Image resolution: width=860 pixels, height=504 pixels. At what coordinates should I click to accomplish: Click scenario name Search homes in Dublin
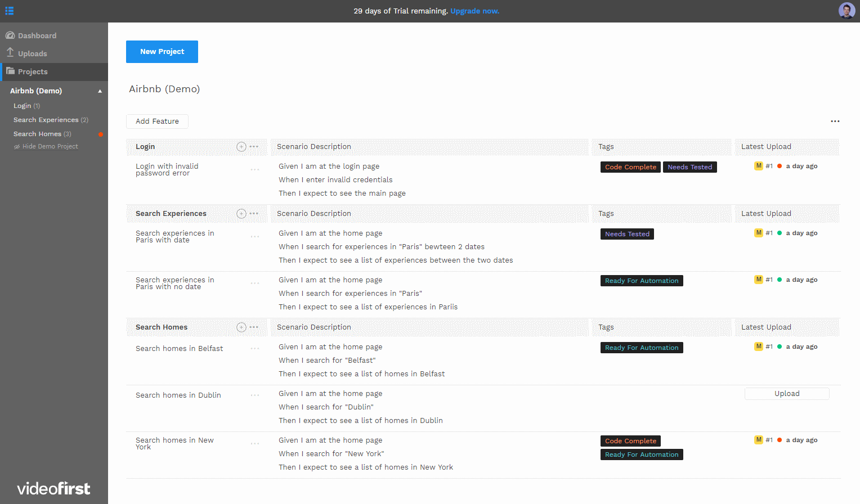[x=178, y=395]
